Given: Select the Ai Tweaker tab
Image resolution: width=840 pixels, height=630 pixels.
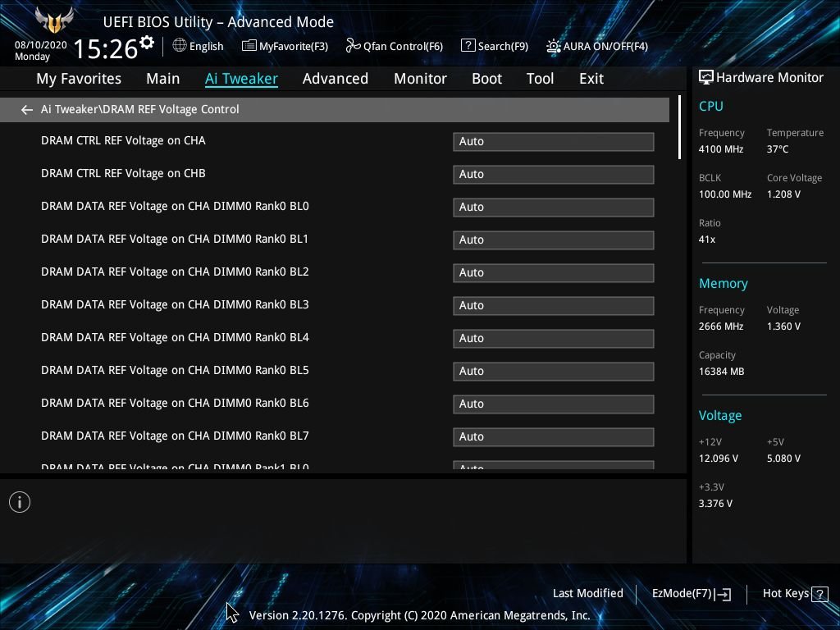Looking at the screenshot, I should click(241, 79).
